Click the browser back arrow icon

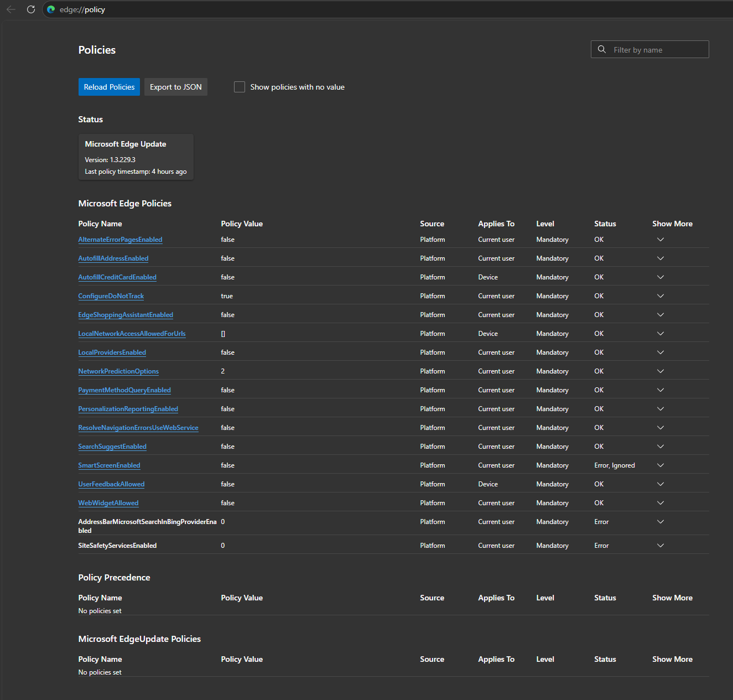point(11,9)
